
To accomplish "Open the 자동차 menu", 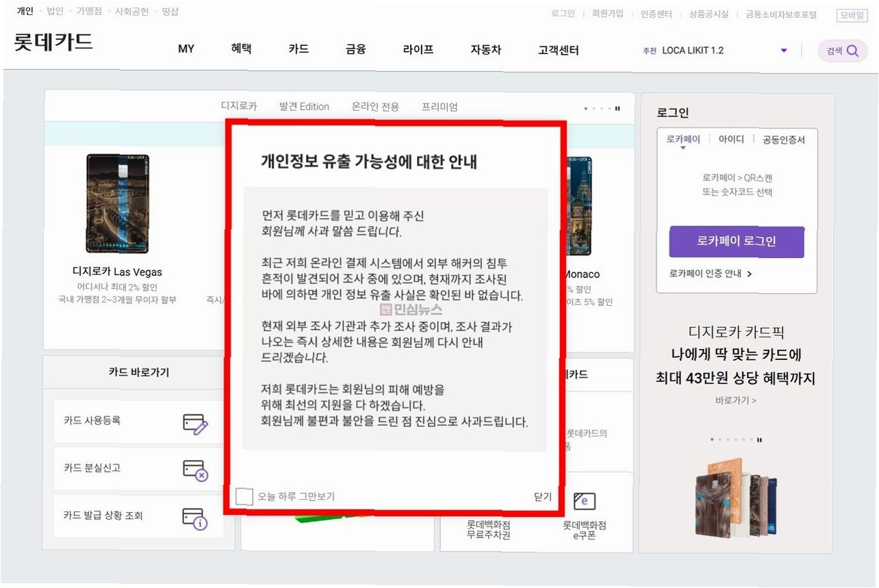I will click(x=486, y=49).
